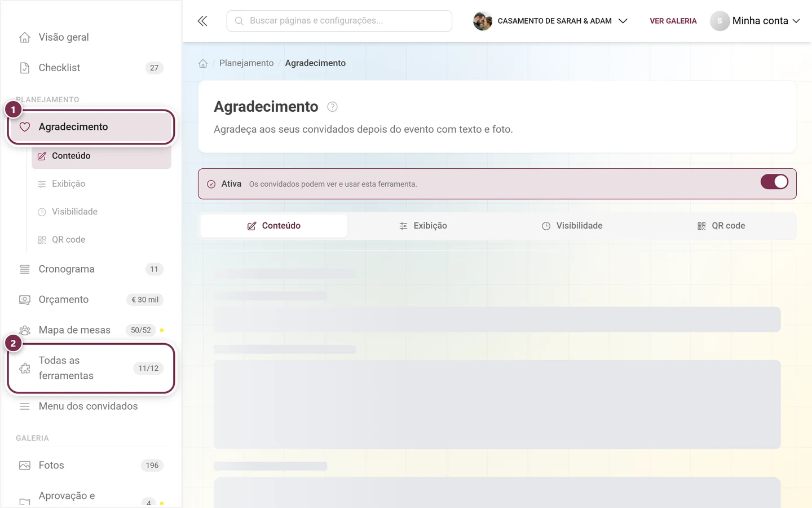This screenshot has width=812, height=508.
Task: Select QR code in the sidebar submenu
Action: (101, 240)
